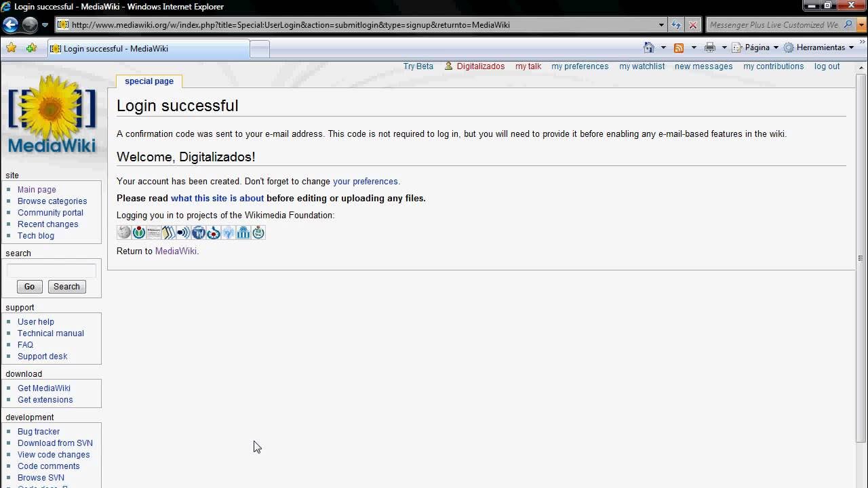Open my preferences in user menu

(x=580, y=66)
